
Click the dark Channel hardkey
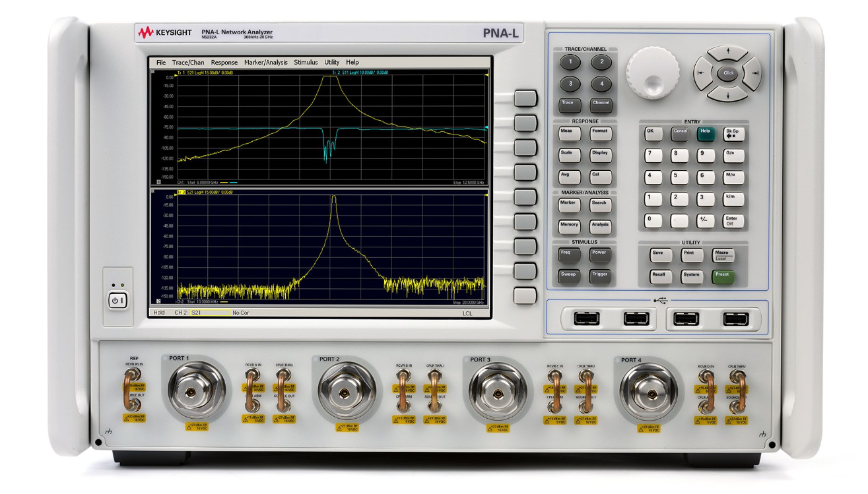pos(601,106)
